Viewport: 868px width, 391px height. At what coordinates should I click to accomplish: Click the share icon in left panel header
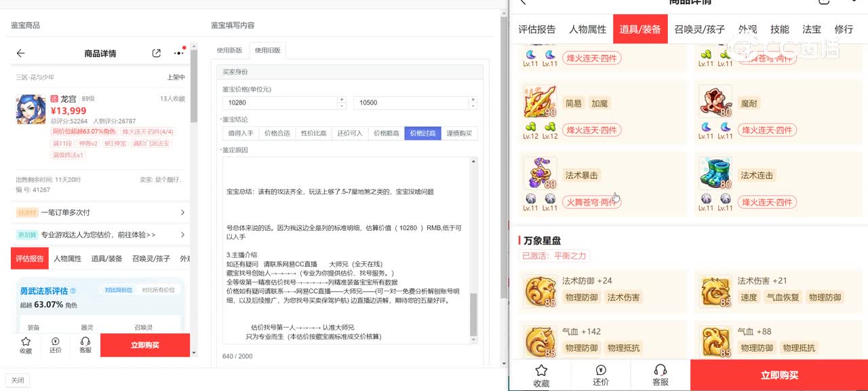(x=157, y=53)
